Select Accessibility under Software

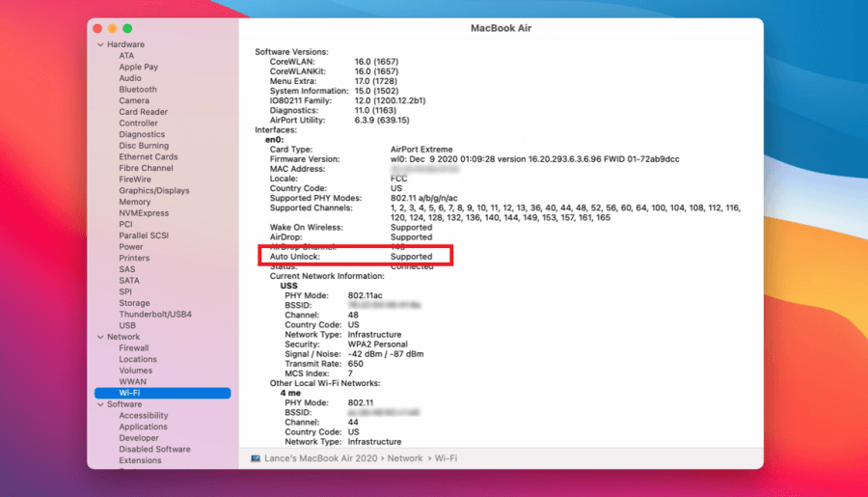click(x=144, y=416)
